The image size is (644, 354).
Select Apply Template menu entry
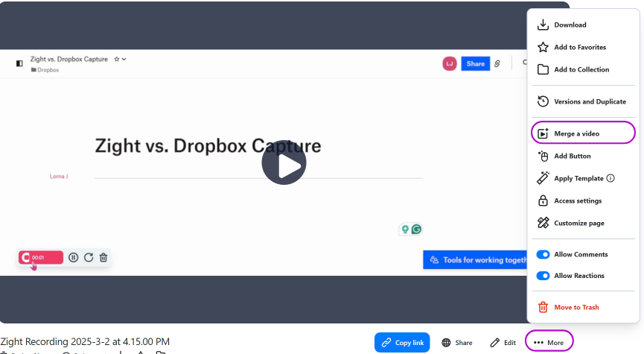pyautogui.click(x=578, y=179)
